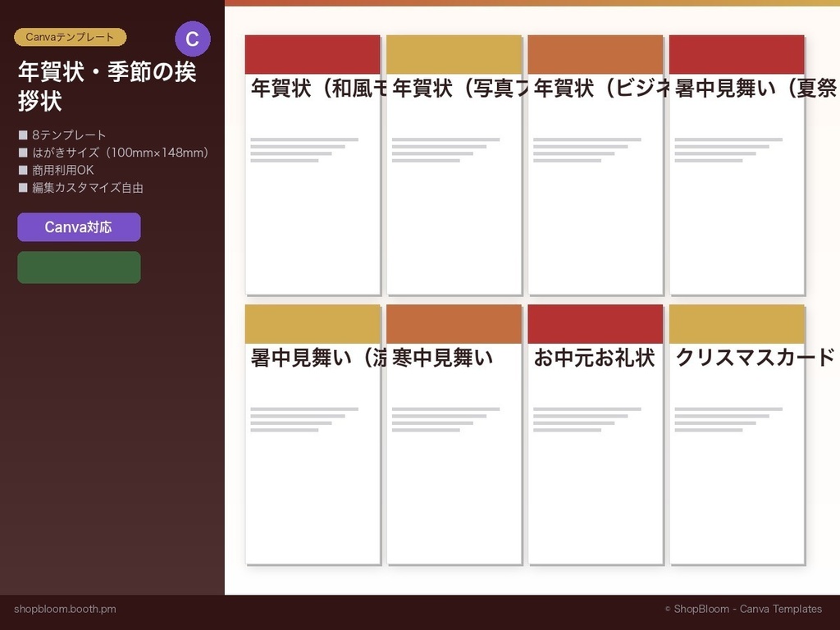The image size is (840, 630).
Task: Click the square bullet next to 8テンプレート
Action: tap(22, 135)
